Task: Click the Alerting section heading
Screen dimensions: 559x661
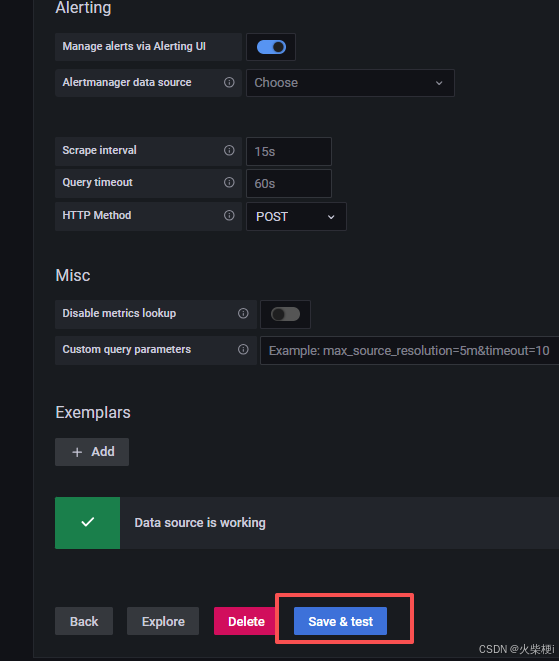Action: click(83, 8)
